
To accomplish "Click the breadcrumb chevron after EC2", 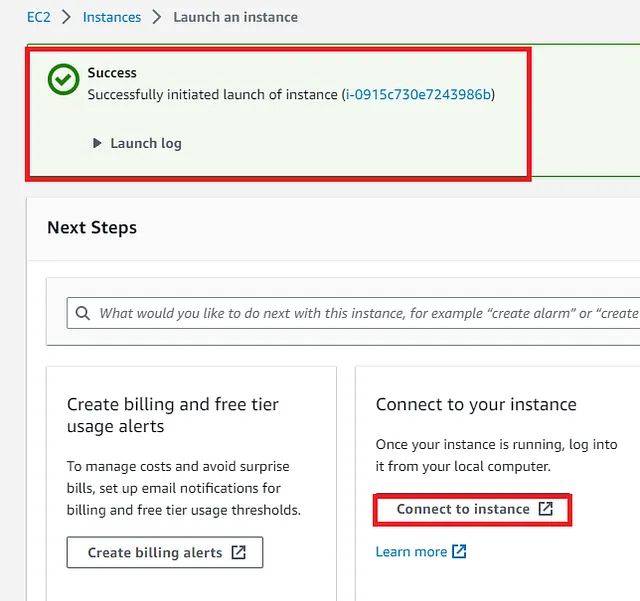I will coord(67,17).
